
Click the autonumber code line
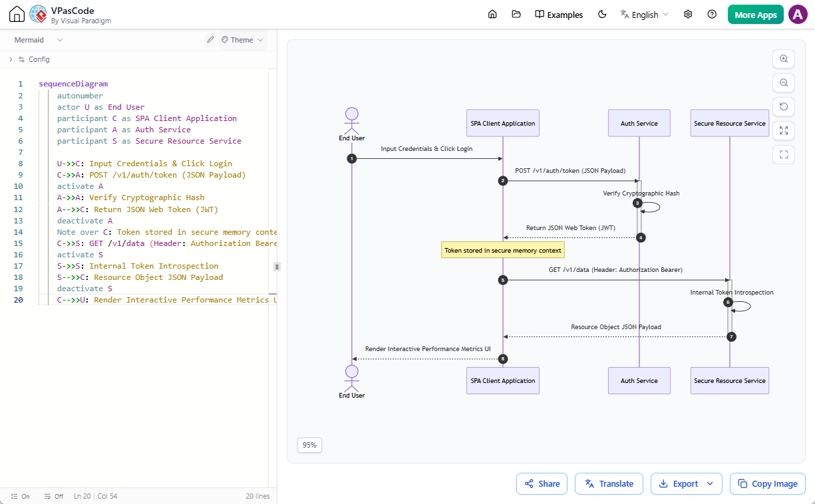pos(80,96)
